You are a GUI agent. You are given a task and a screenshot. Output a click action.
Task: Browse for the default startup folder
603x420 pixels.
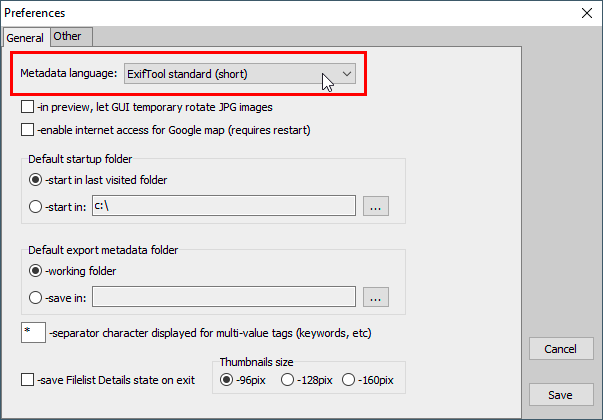(375, 207)
